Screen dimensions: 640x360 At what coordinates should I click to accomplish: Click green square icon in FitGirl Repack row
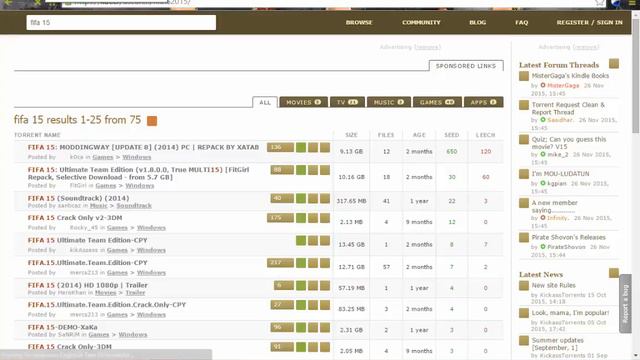pyautogui.click(x=301, y=170)
